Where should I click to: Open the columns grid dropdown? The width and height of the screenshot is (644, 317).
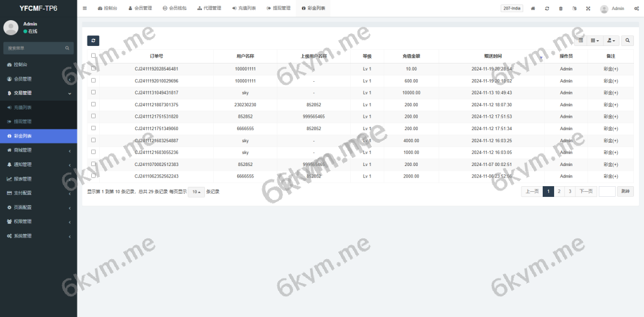[x=595, y=40]
